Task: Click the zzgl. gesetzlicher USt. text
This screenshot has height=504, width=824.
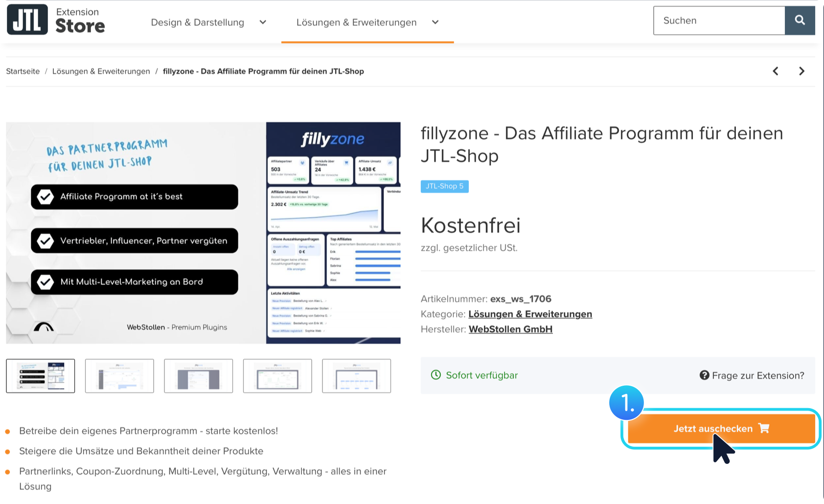Action: (469, 248)
